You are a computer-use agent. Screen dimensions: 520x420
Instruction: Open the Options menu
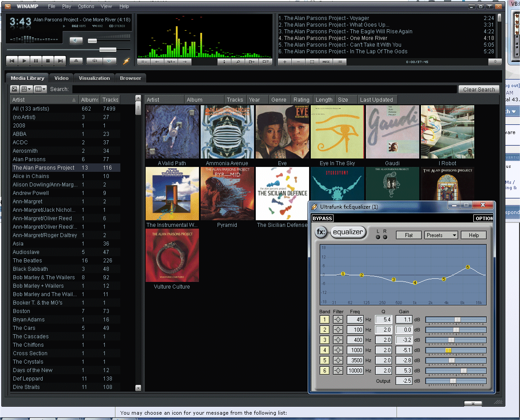coord(86,6)
